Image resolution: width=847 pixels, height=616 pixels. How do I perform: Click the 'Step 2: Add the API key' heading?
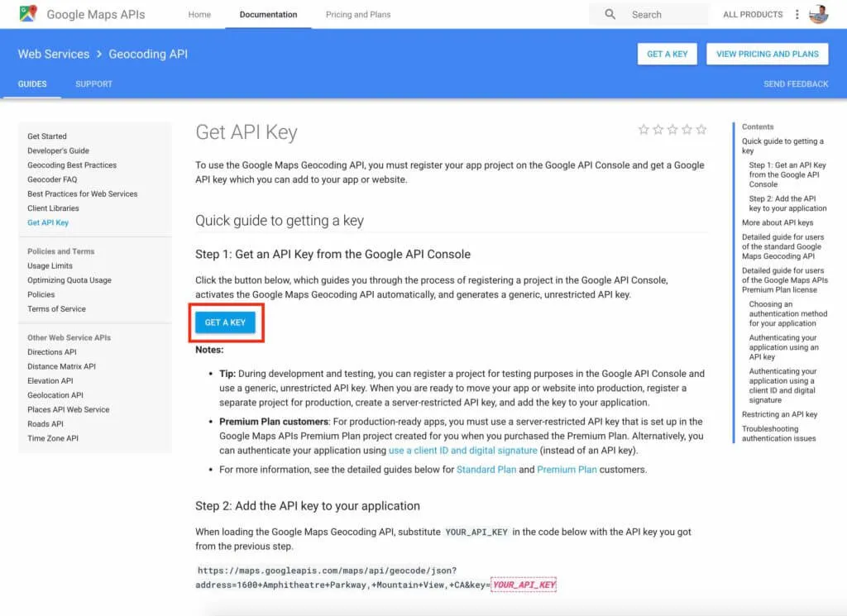pyautogui.click(x=308, y=506)
